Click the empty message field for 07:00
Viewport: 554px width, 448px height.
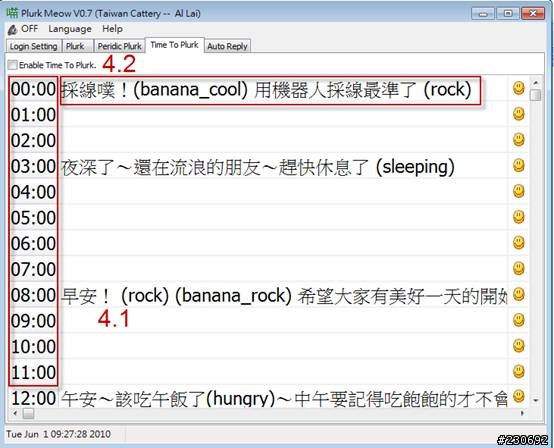pyautogui.click(x=284, y=269)
